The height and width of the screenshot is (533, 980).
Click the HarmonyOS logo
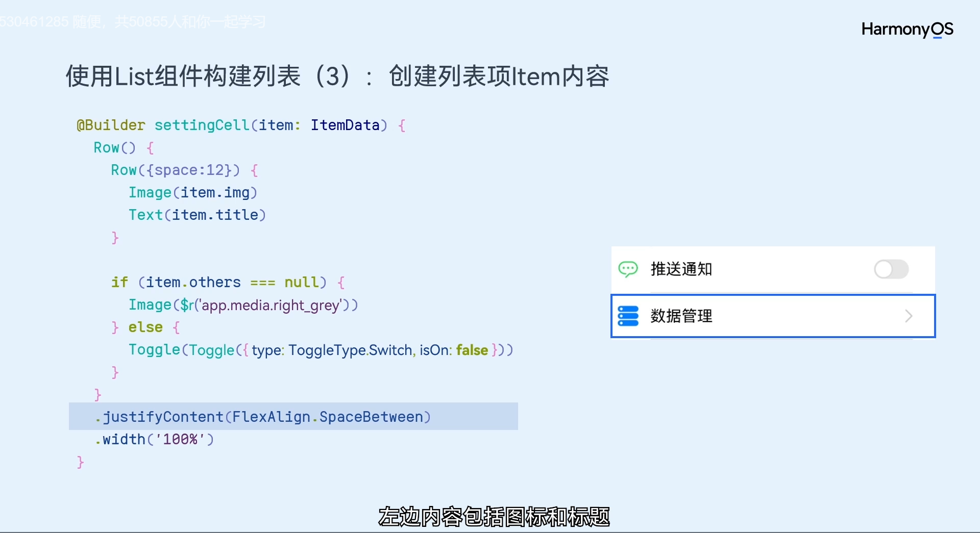(907, 29)
